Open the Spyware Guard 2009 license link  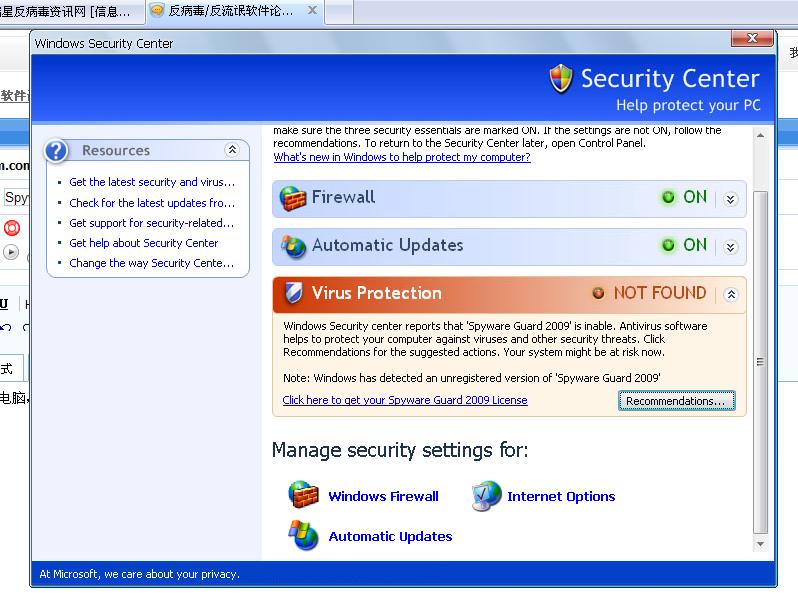coord(404,400)
